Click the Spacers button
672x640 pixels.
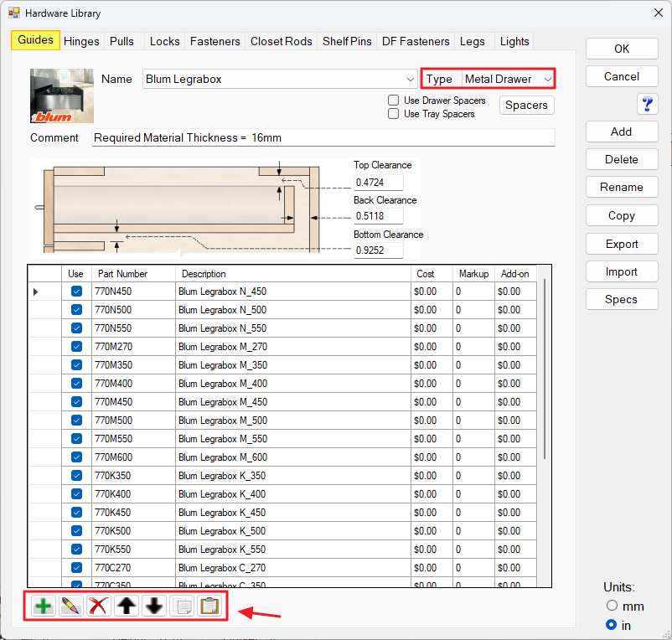coord(526,106)
